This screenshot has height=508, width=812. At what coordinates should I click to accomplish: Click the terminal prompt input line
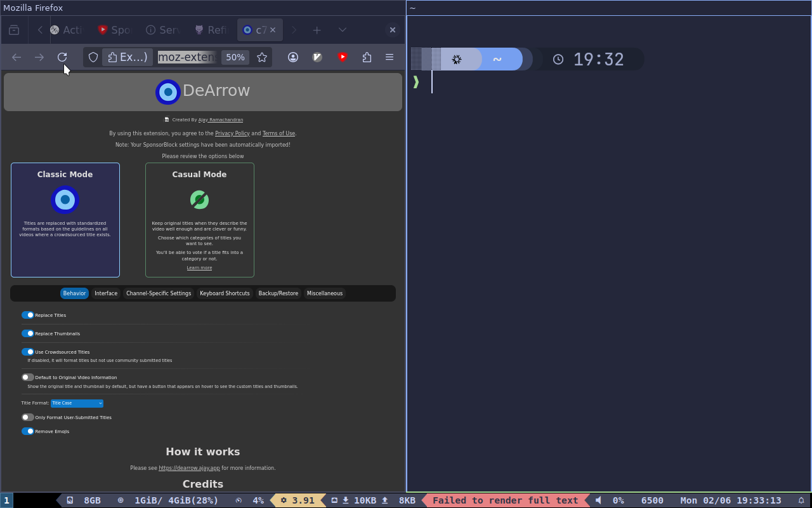(609, 83)
